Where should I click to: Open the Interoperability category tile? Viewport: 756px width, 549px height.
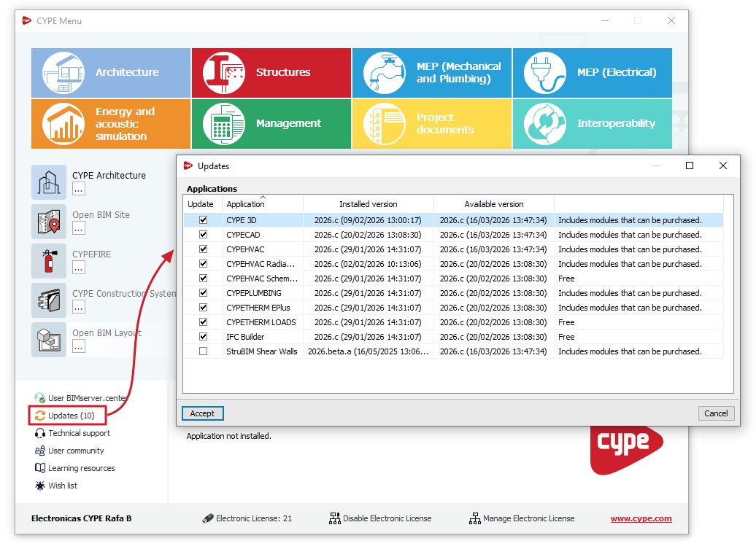[593, 124]
